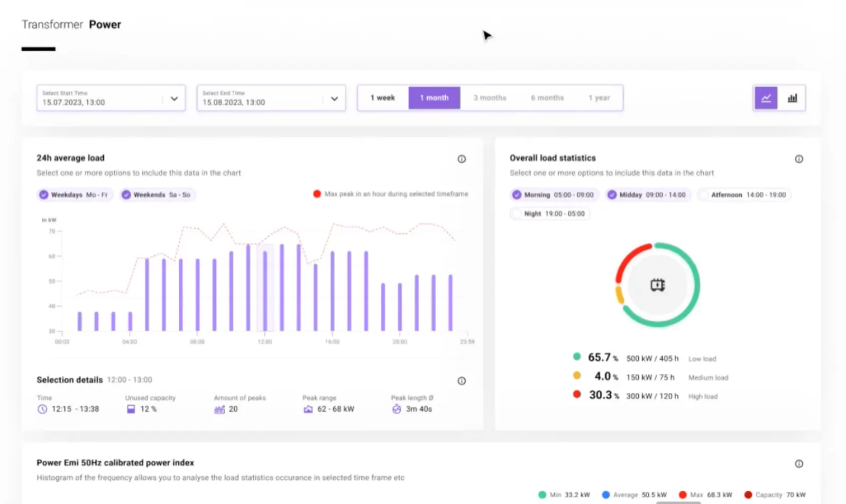Viewport: 846px width, 504px height.
Task: Click the Capacity 70 kW legend entry
Action: 775,495
